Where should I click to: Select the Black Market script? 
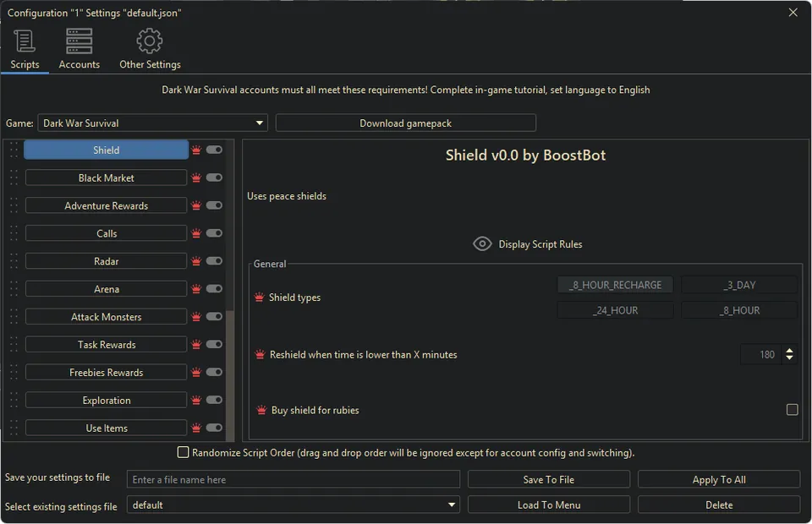[x=107, y=178]
